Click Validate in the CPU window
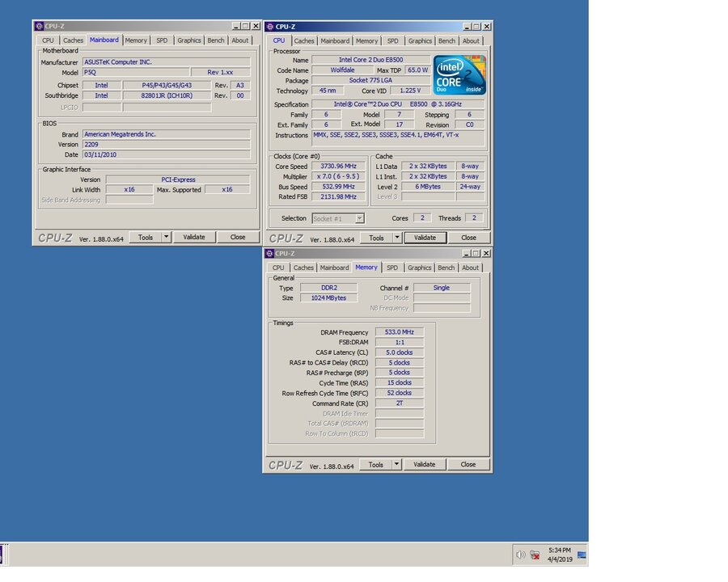This screenshot has width=728, height=582. pyautogui.click(x=425, y=237)
